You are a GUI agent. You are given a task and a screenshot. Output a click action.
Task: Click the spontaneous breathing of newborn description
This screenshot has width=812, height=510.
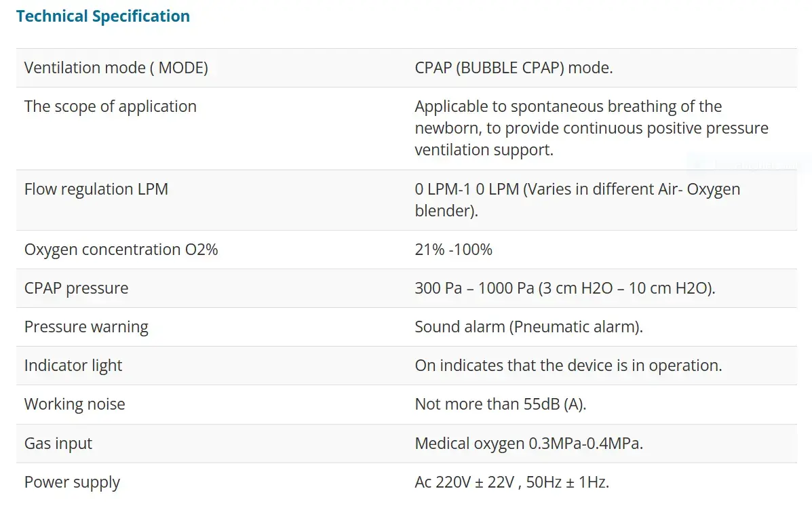[x=591, y=128]
